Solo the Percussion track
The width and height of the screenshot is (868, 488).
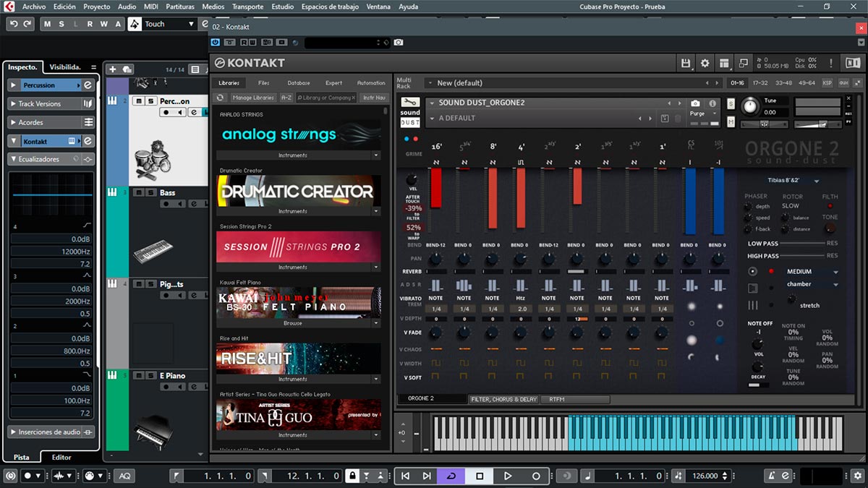150,101
